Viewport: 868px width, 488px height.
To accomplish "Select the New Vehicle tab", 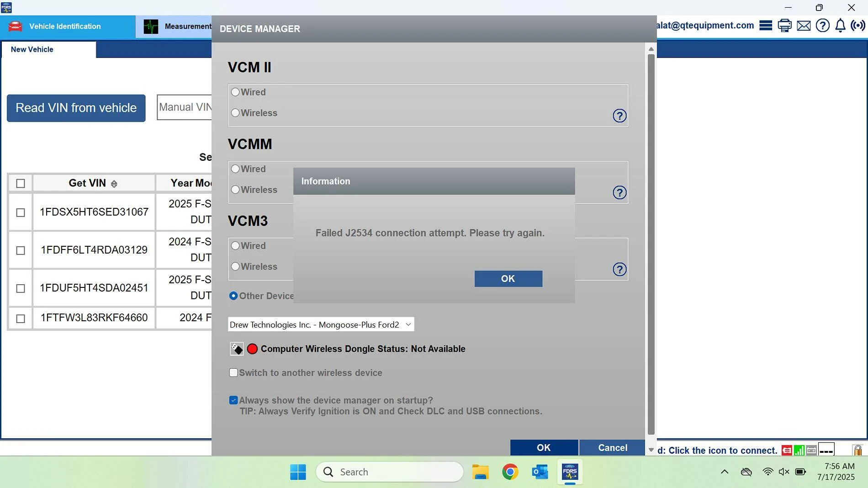I will click(32, 49).
